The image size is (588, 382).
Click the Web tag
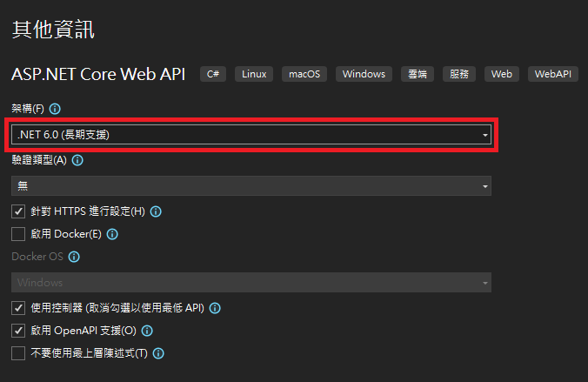pos(502,74)
